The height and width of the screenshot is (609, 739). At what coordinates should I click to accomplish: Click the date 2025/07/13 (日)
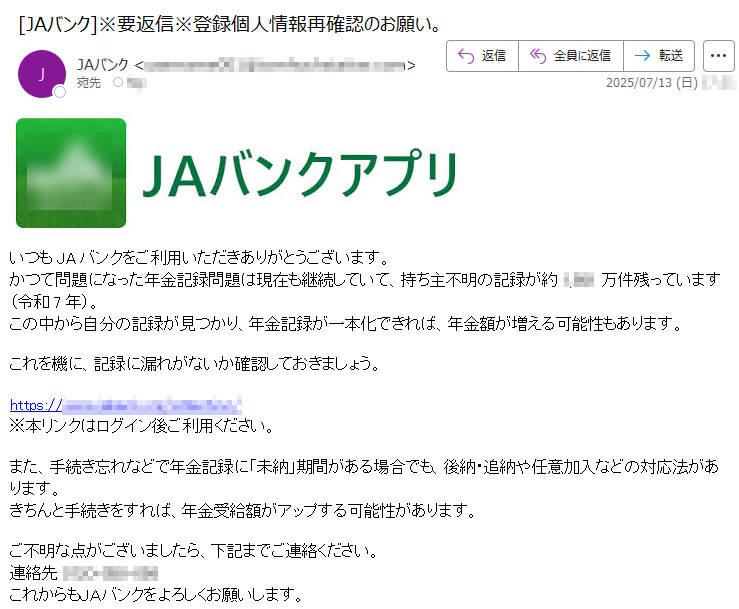click(651, 83)
